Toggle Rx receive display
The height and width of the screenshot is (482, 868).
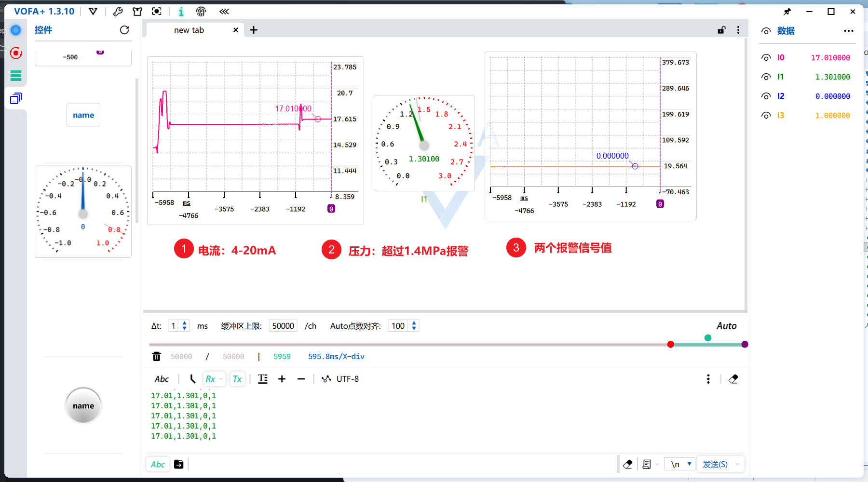pyautogui.click(x=211, y=379)
